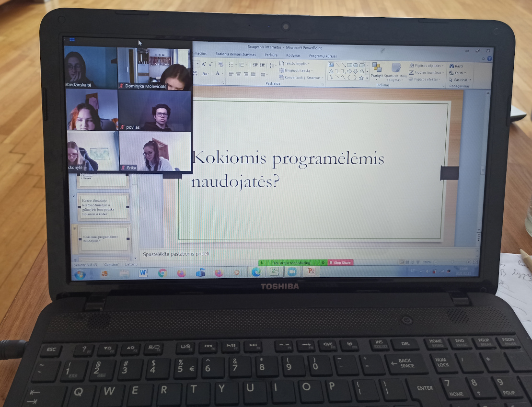Open the Figūros efektai dropdown
This screenshot has height=407, width=532.
(425, 79)
